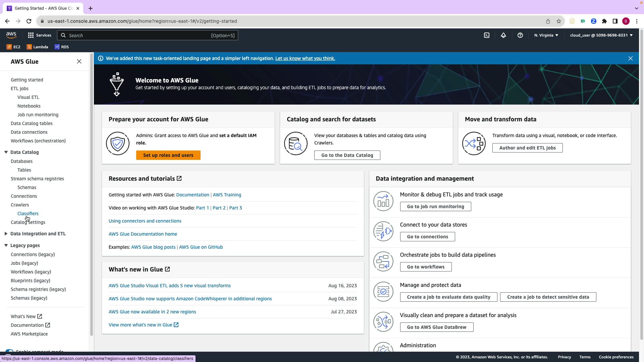644x362 pixels.
Task: Click the AWS search input field
Action: click(x=138, y=36)
